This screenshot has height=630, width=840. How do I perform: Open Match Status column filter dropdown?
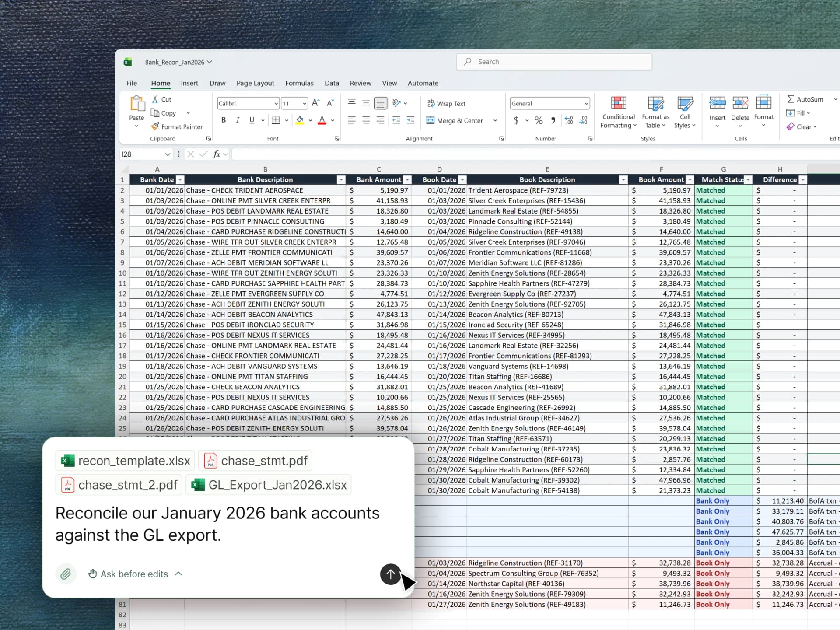748,180
